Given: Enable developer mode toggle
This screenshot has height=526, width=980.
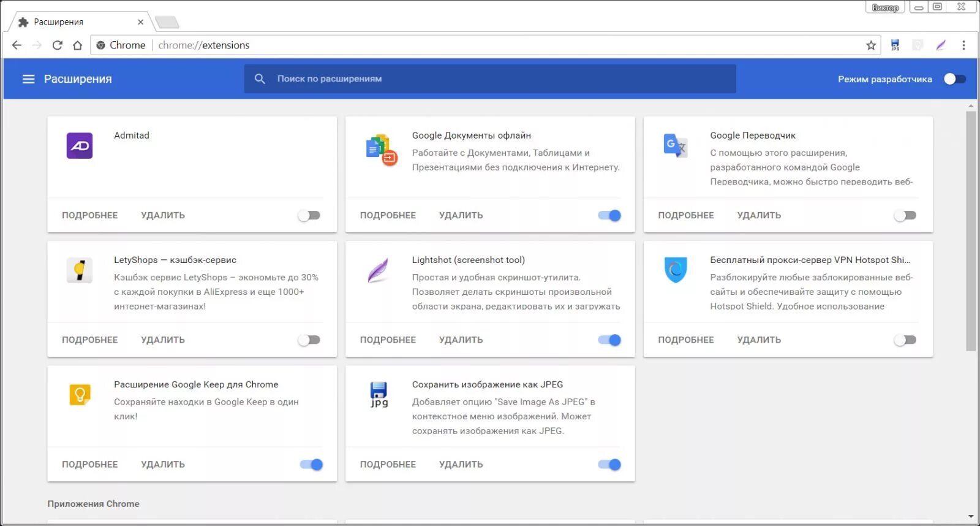Looking at the screenshot, I should (x=954, y=79).
